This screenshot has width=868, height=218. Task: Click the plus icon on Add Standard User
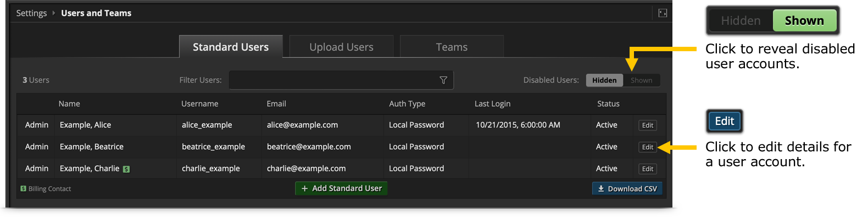click(304, 188)
